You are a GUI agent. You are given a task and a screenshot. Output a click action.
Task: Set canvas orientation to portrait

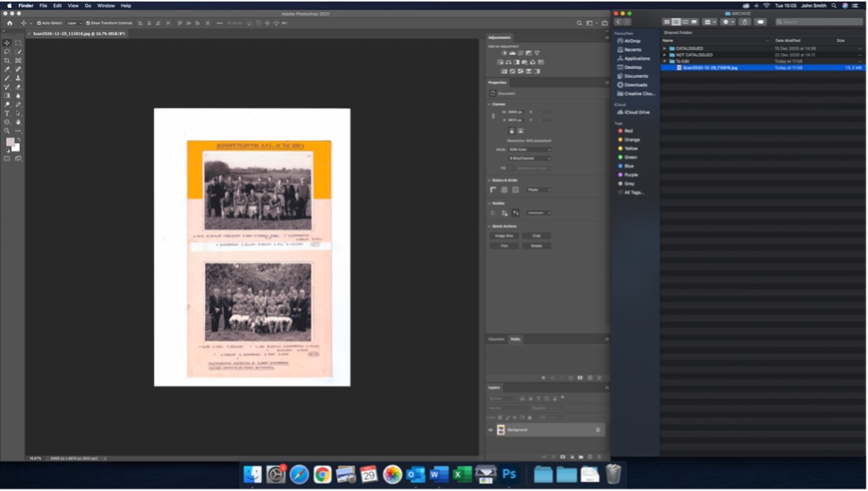click(511, 131)
